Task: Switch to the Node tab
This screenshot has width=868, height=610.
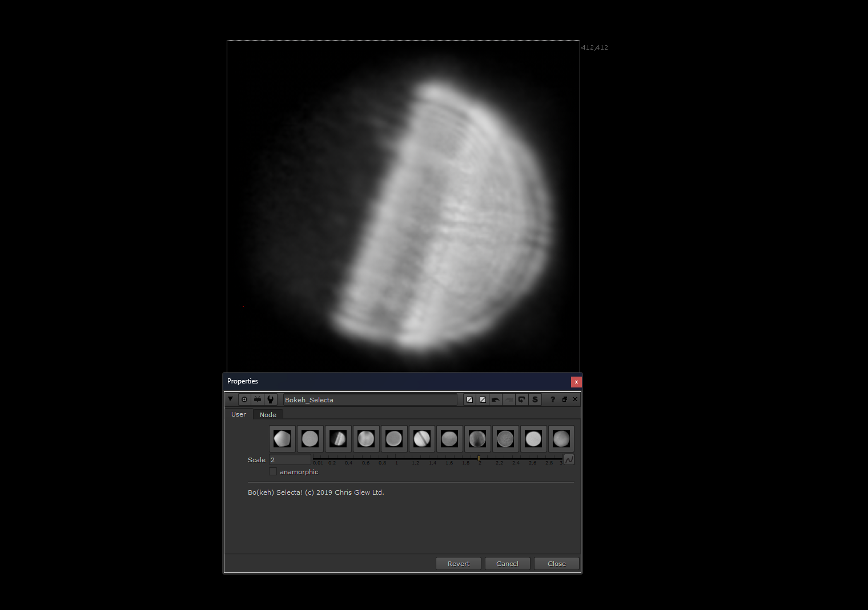Action: coord(268,415)
